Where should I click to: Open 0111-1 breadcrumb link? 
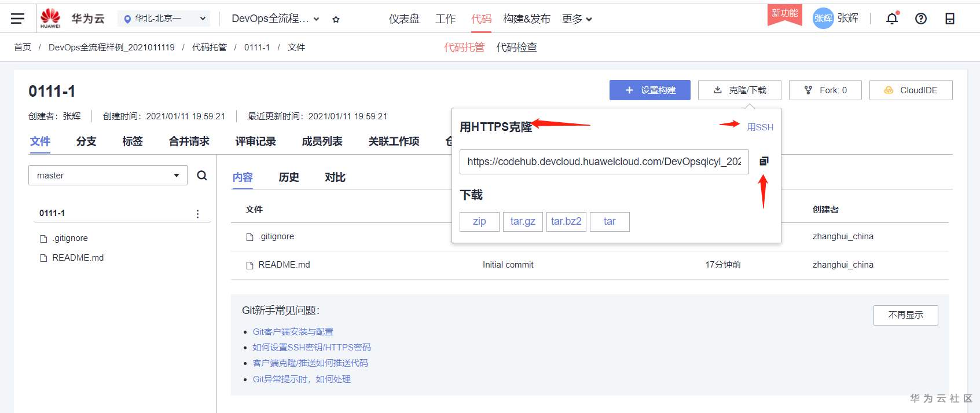coord(257,47)
